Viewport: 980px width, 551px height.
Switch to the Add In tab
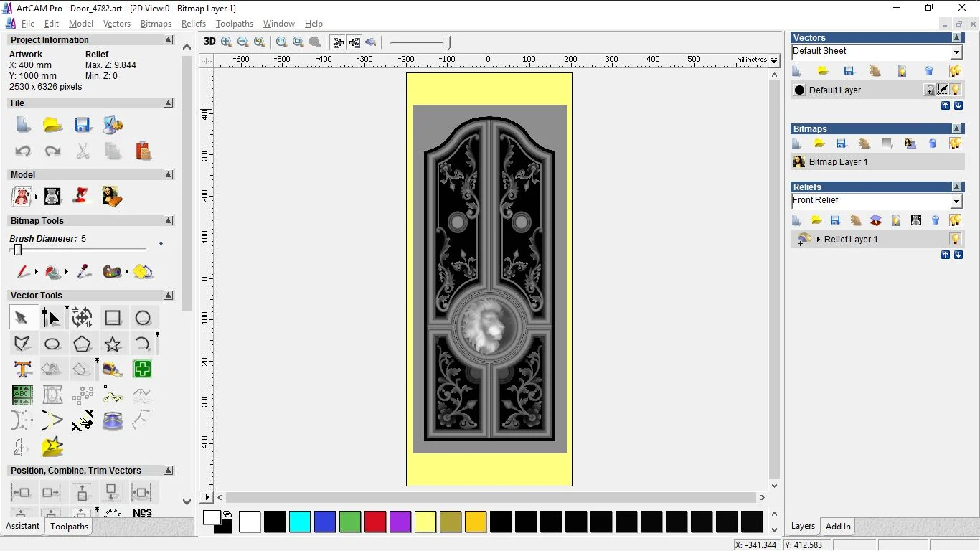(x=838, y=527)
